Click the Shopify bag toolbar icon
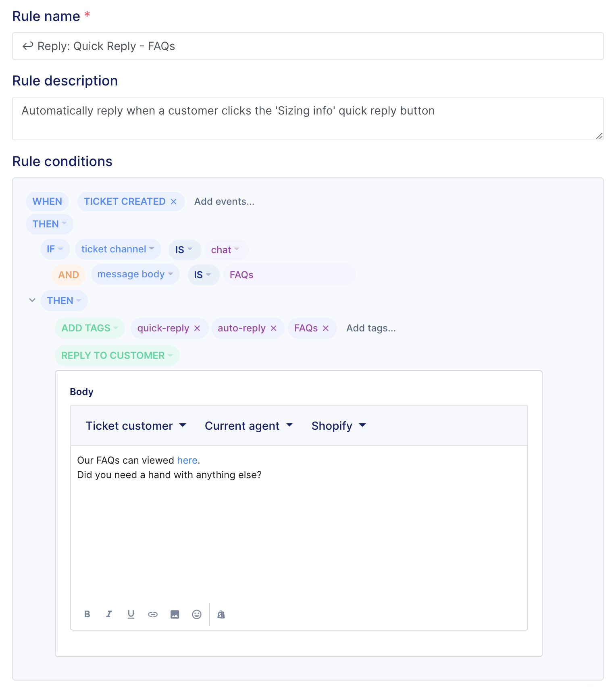Screen dimensions: 616x687 [x=221, y=614]
